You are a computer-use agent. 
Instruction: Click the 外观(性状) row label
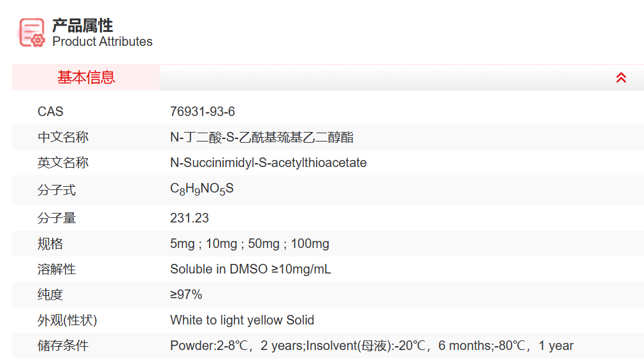(x=68, y=320)
